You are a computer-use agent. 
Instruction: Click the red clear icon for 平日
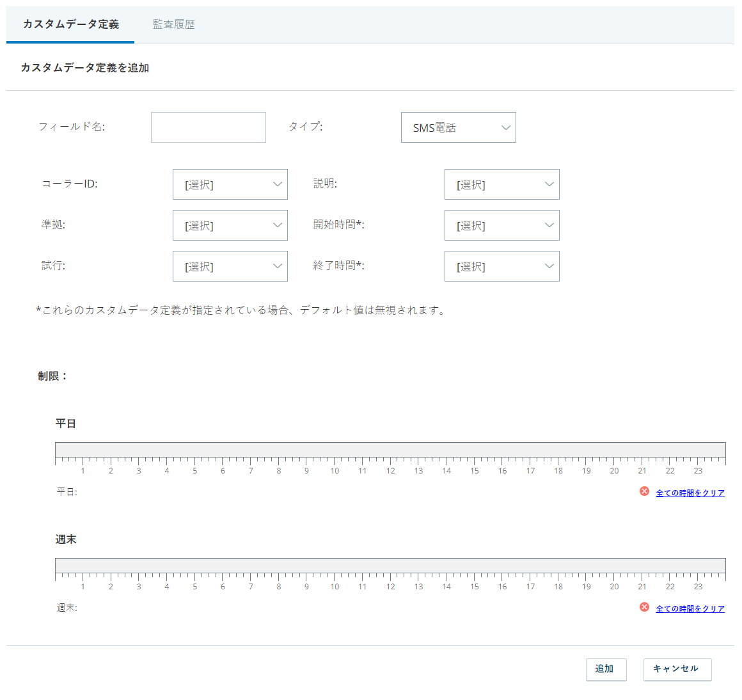[x=644, y=491]
